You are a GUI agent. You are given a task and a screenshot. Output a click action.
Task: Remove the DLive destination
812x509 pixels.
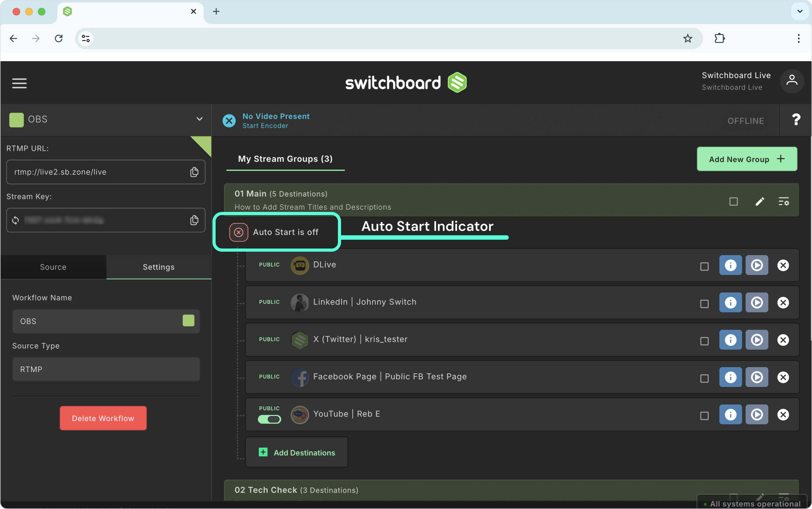tap(783, 265)
